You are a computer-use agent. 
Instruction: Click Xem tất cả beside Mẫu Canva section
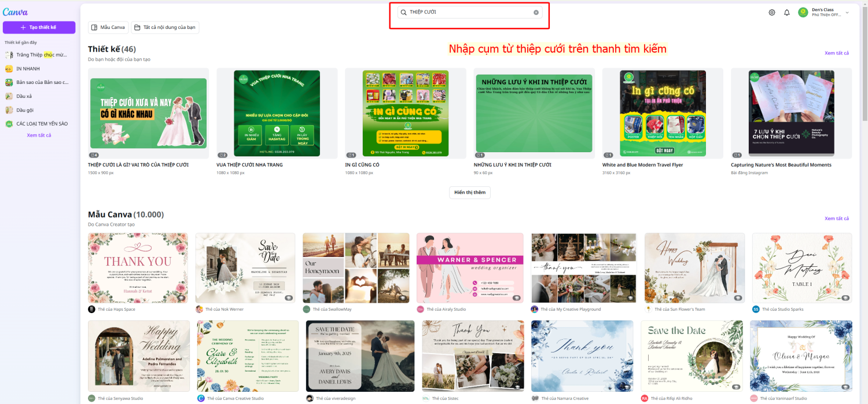pos(837,219)
